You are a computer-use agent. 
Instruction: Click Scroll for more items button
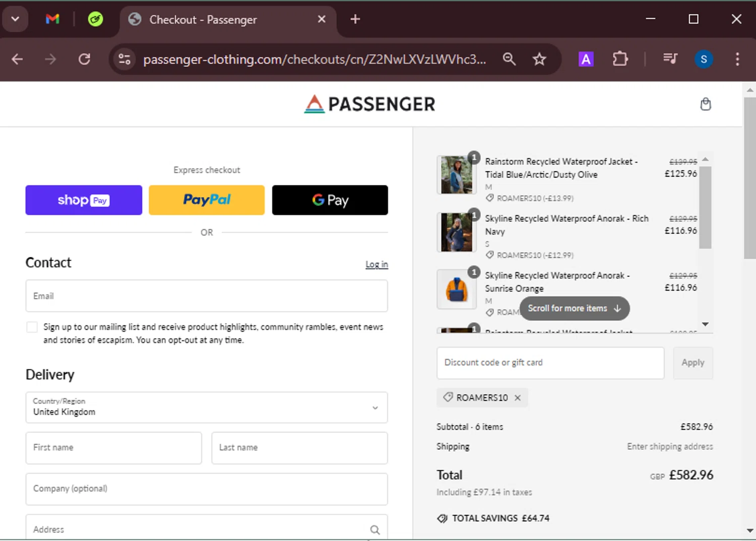coord(575,308)
